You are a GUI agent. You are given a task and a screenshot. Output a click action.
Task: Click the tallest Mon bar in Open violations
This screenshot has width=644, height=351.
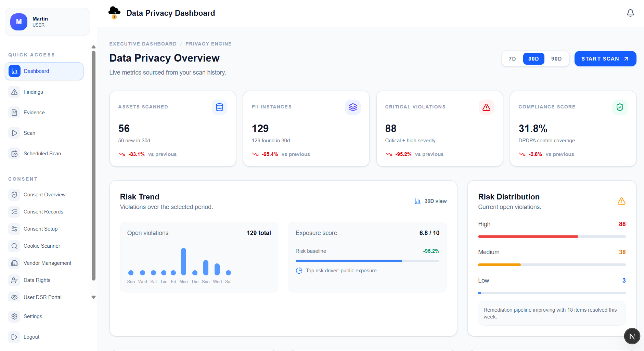pos(183,262)
